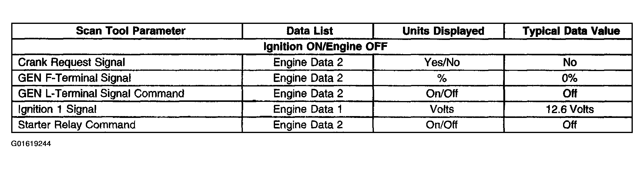Select the Starter Relay Command parameter
Screen dimensions: 644x169
click(x=77, y=125)
